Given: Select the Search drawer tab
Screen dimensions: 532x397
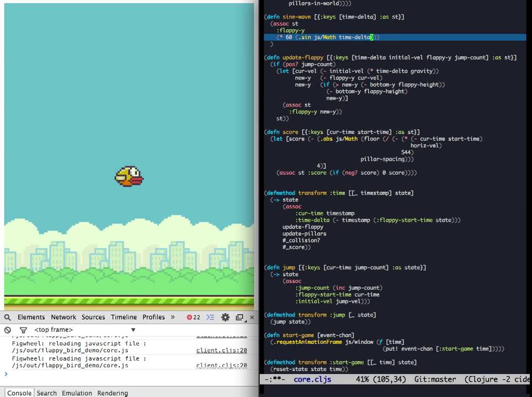Looking at the screenshot, I should tap(46, 393).
